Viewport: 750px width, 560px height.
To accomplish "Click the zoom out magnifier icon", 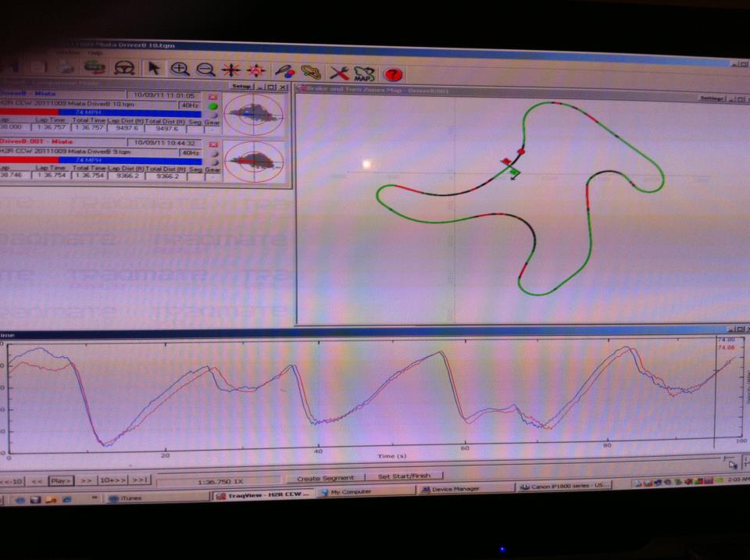I will pos(205,70).
